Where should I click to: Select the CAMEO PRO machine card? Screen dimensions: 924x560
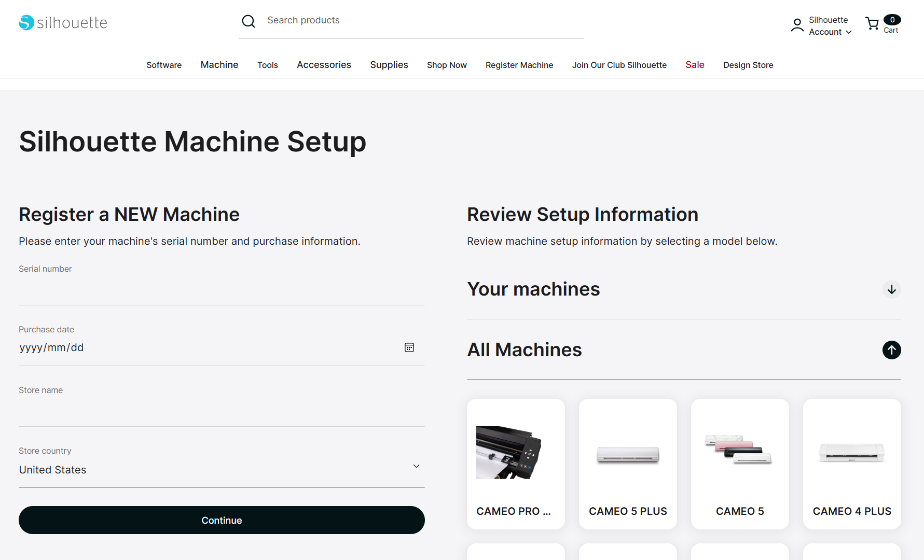point(516,464)
